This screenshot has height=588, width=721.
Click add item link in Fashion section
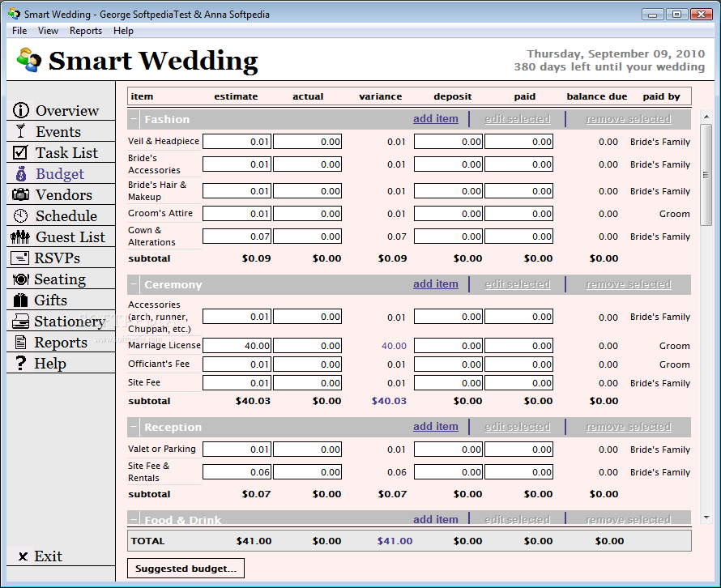tap(435, 119)
